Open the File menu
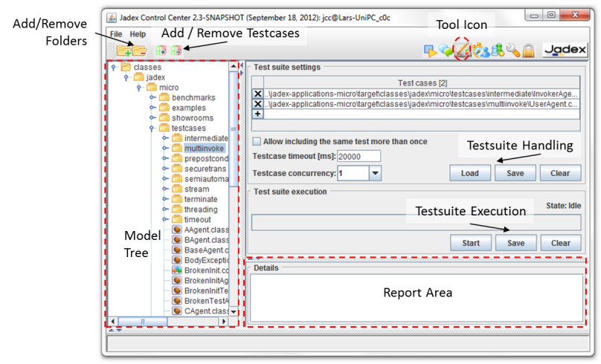Screen dimensions: 601x364 point(116,34)
